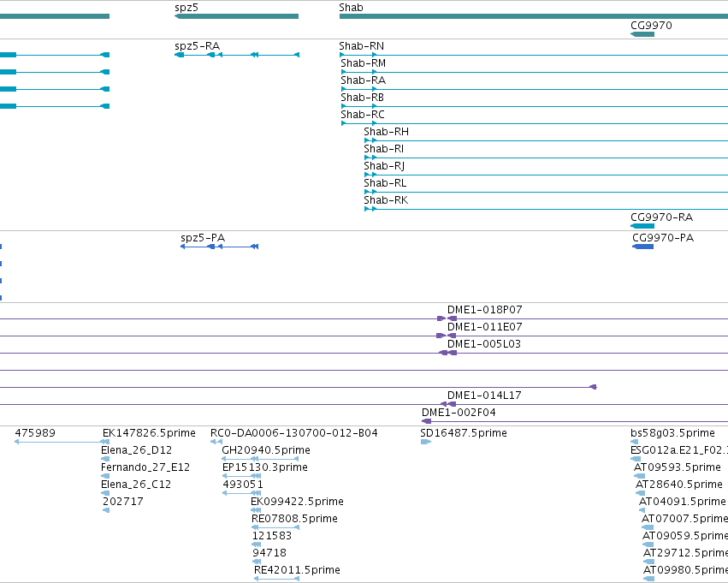The width and height of the screenshot is (728, 583).
Task: Select the DME1-014L17 clone label
Action: pyautogui.click(x=484, y=396)
